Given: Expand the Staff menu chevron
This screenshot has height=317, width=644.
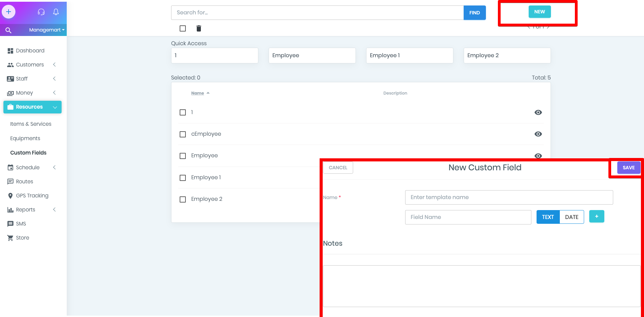Looking at the screenshot, I should (54, 78).
